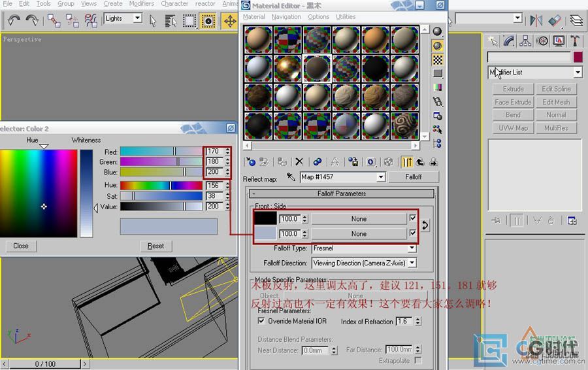The image size is (588, 370).
Task: Click the Reset Map/Material X icon
Action: [299, 161]
